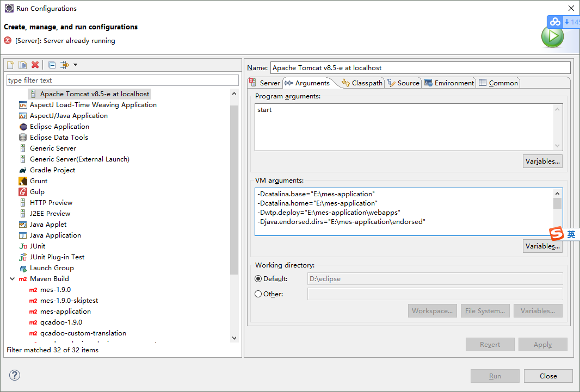This screenshot has height=392, width=580.
Task: Switch to the Server tab
Action: click(x=265, y=83)
